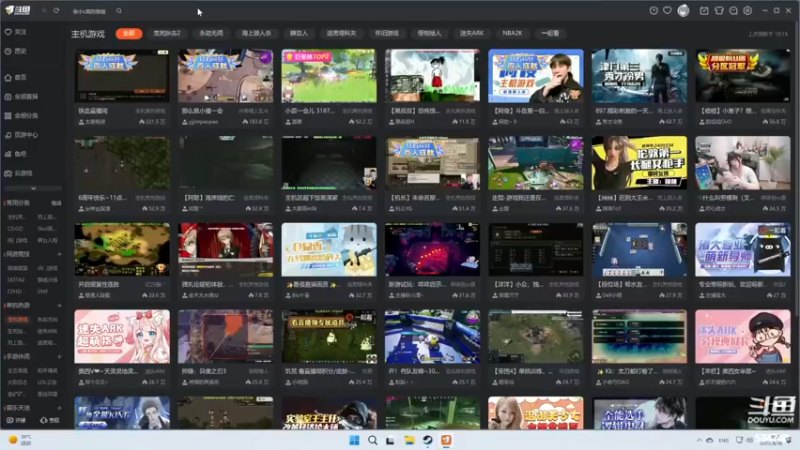Click the back arrow in the title bar
The width and height of the screenshot is (800, 450).
(x=44, y=11)
